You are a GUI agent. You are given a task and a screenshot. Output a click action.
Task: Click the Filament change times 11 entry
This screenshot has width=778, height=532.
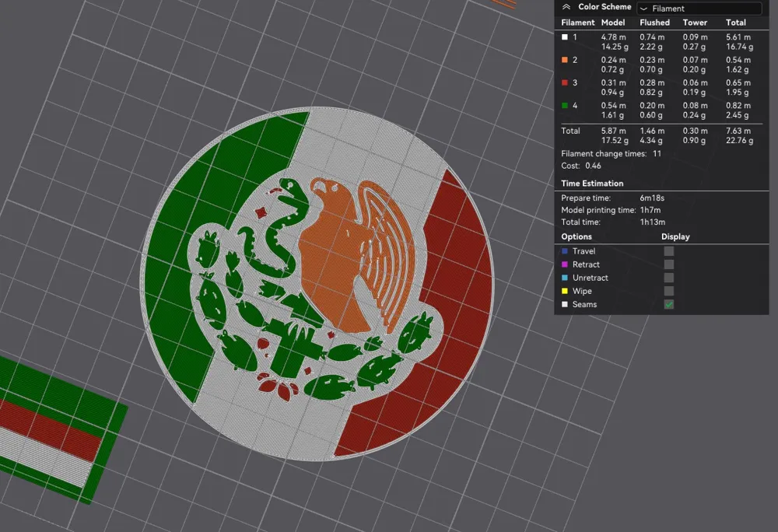click(611, 154)
